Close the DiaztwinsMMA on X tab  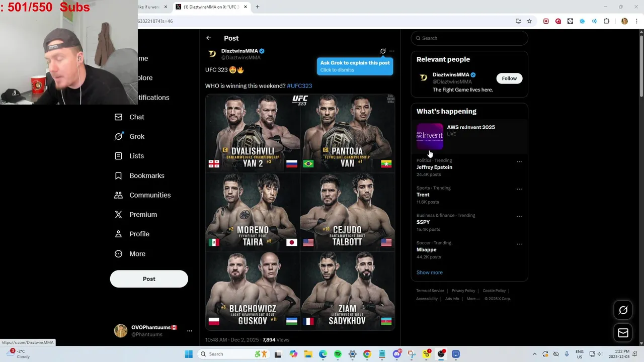pyautogui.click(x=246, y=7)
